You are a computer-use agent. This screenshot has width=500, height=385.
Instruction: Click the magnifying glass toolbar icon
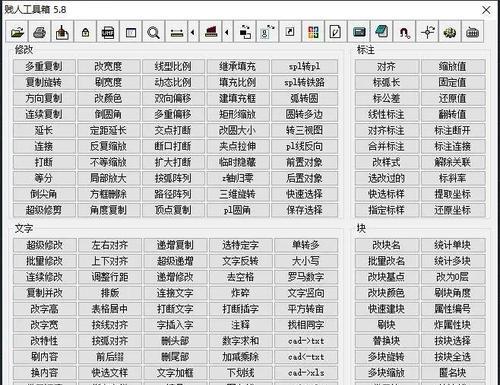153,31
